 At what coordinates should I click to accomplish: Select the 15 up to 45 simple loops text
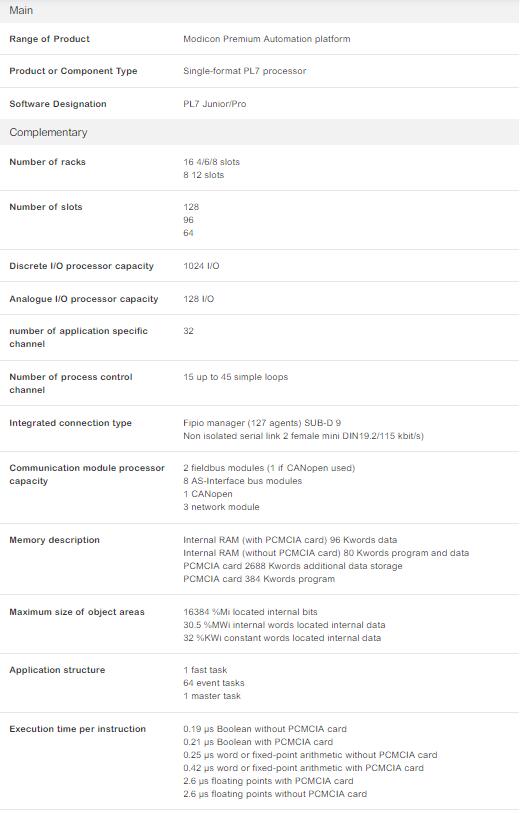pyautogui.click(x=235, y=377)
